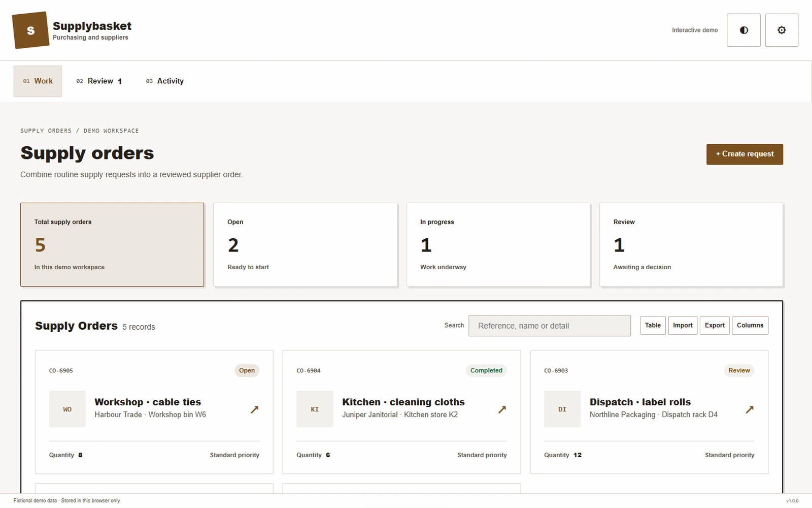Open the settings gear icon

(x=782, y=30)
